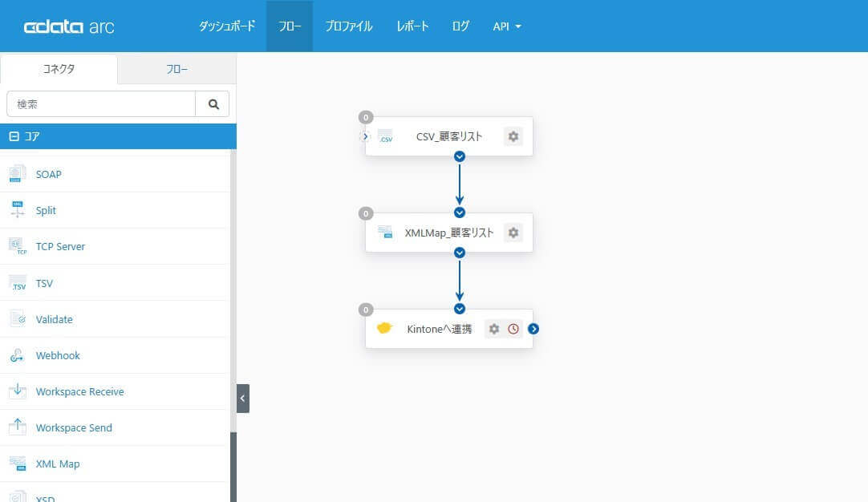The height and width of the screenshot is (502, 868).
Task: Open settings gear on XMLMap_顧客リスト node
Action: click(x=513, y=233)
